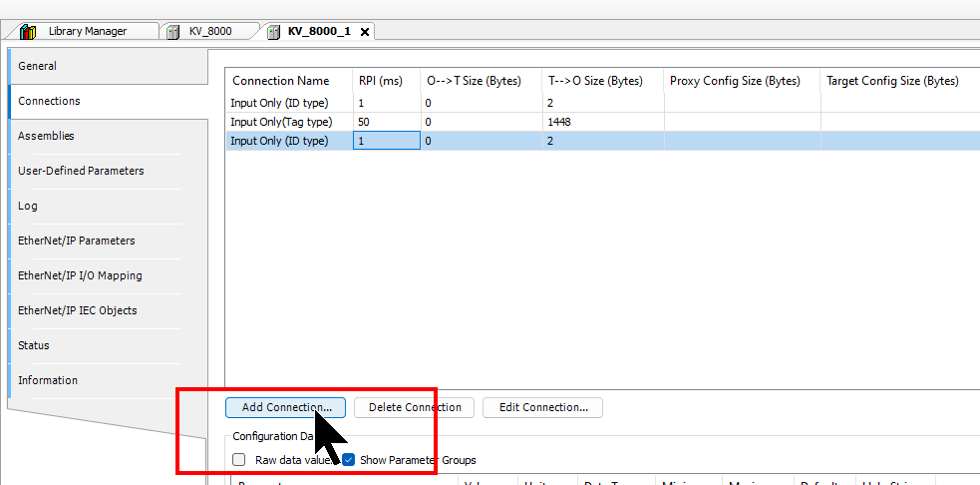Click the device icon on KV_8000_1 tab

tap(273, 32)
